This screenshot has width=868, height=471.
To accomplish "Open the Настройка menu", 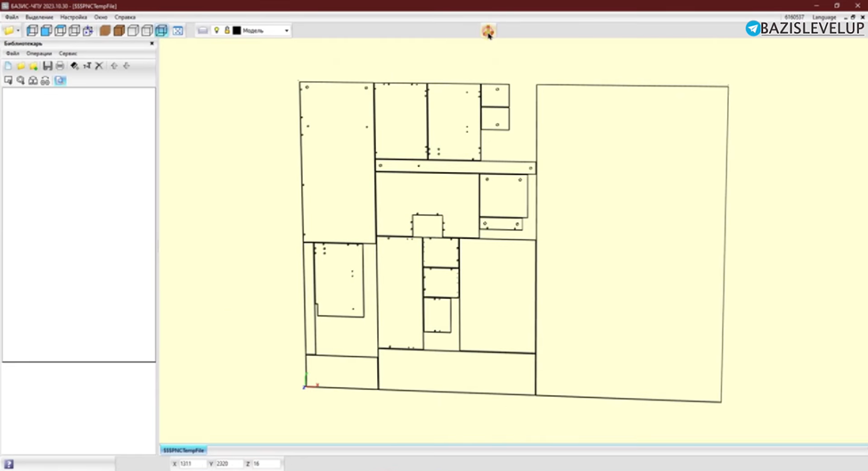I will click(74, 17).
